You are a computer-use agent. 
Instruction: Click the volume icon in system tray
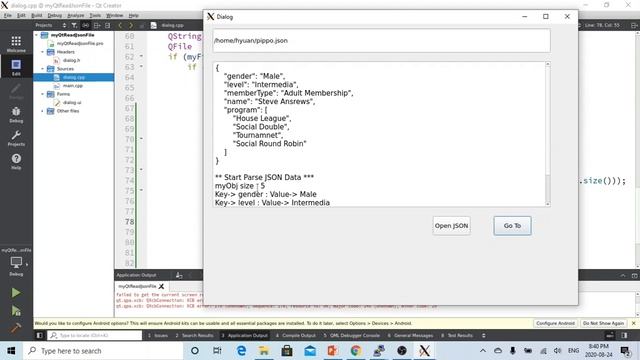(558, 351)
